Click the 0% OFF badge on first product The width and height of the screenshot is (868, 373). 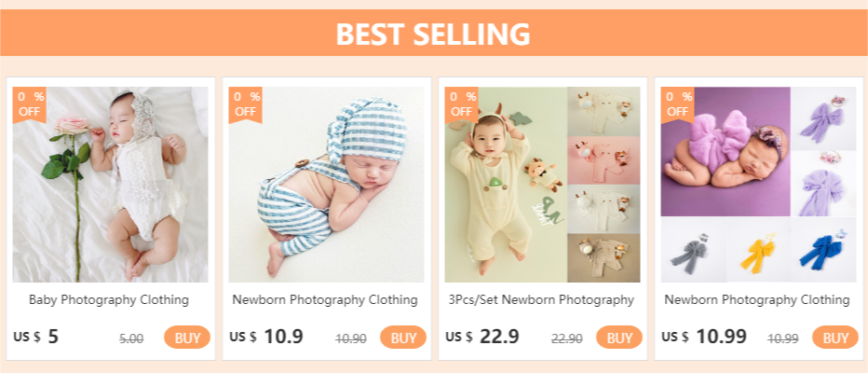(30, 104)
